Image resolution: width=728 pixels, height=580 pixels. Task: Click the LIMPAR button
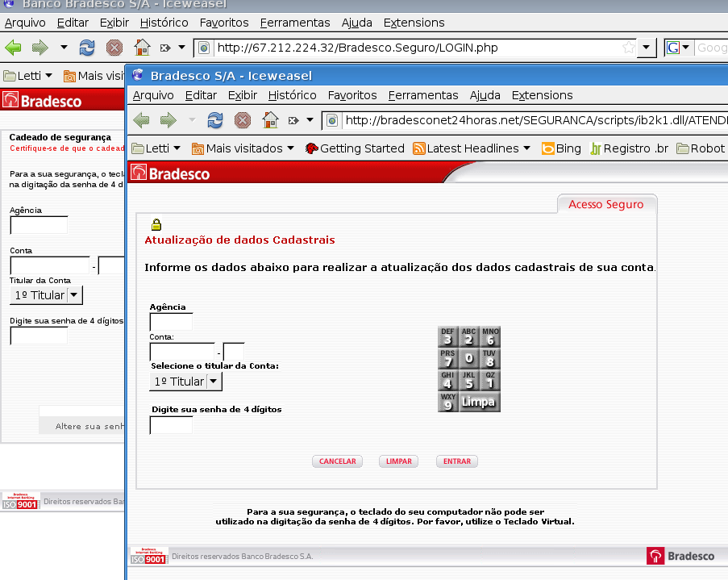(x=399, y=461)
